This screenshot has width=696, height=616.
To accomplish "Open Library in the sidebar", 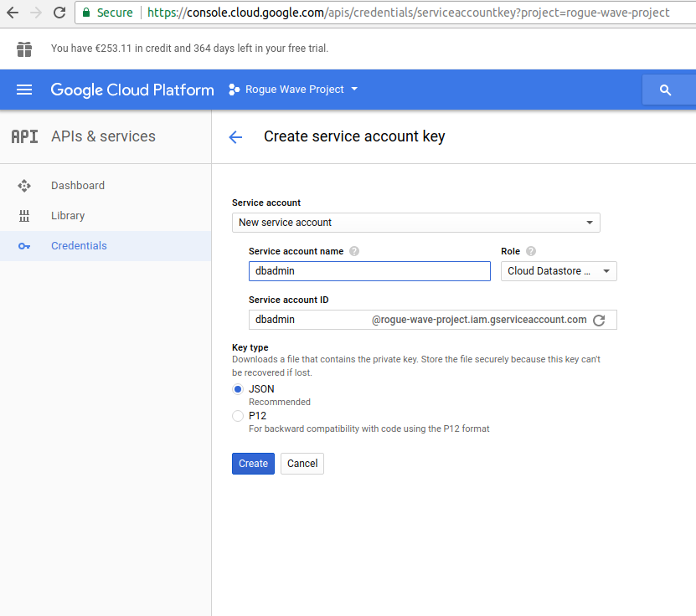I will (67, 216).
